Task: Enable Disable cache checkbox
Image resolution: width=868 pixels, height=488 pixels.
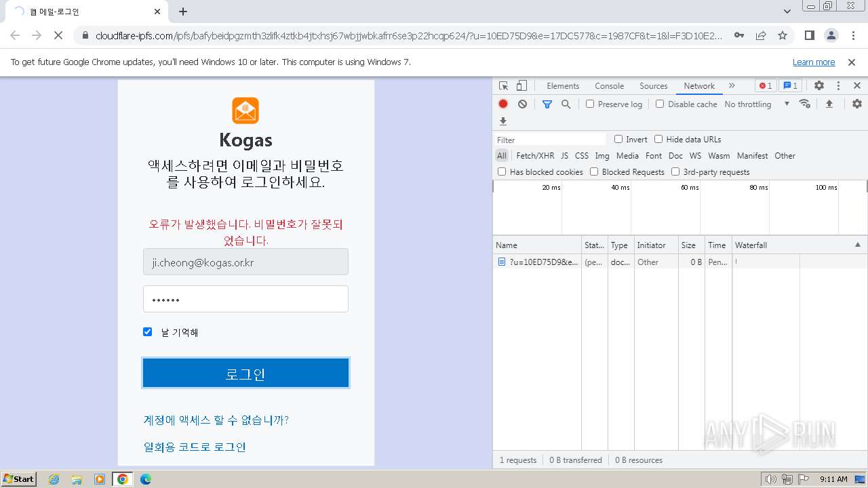Action: pos(660,104)
